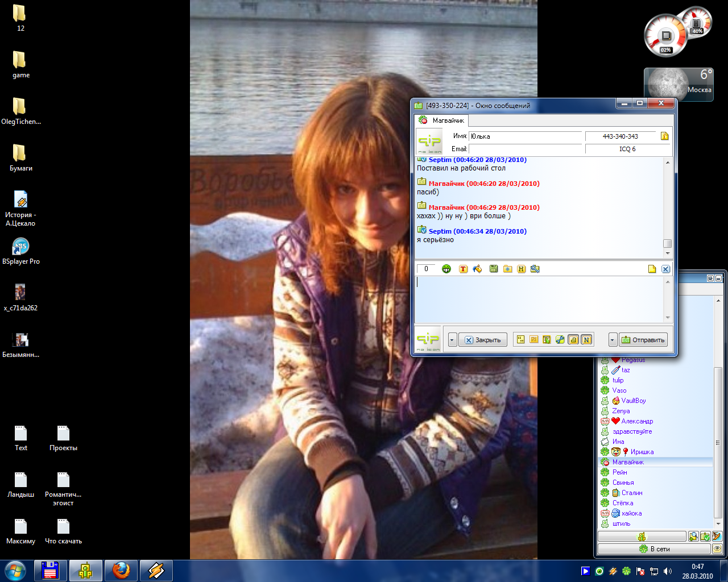Open the smiley emoticon picker
This screenshot has width=728, height=582.
tap(446, 269)
